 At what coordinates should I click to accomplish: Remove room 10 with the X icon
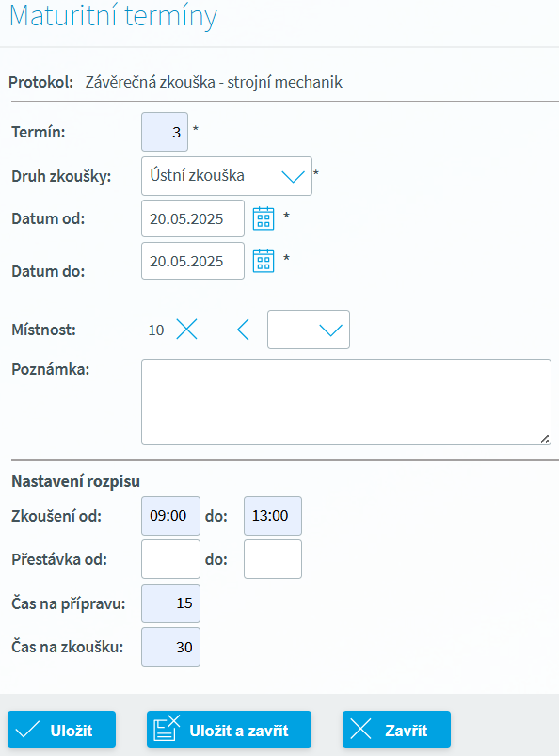coord(186,330)
